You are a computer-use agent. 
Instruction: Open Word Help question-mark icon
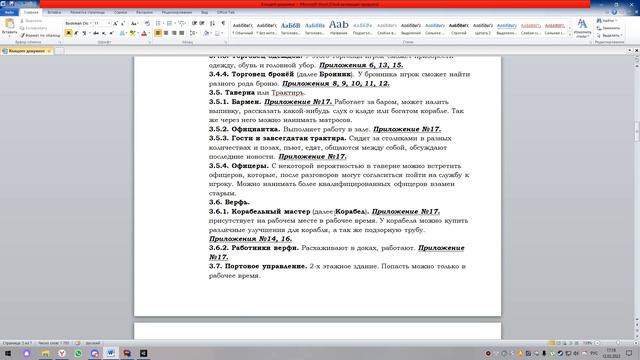(614, 12)
